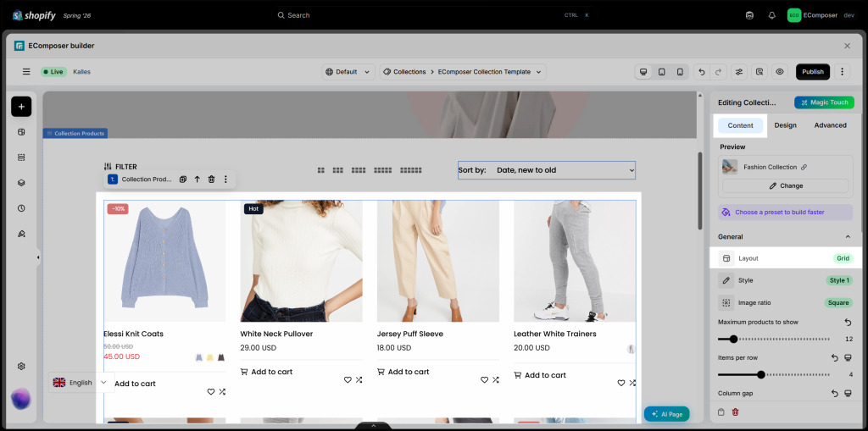Switch to the Design tab

pyautogui.click(x=785, y=125)
